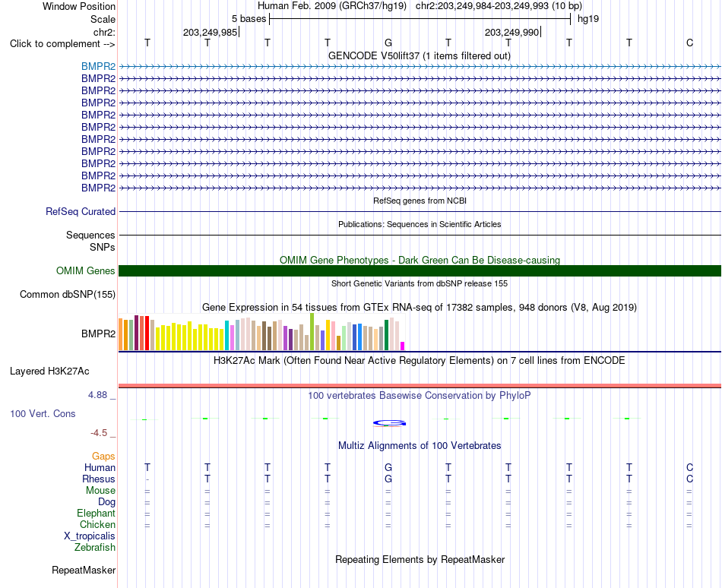The width and height of the screenshot is (722, 588).
Task: Click the 203,249,990 coordinate marker
Action: coord(511,32)
